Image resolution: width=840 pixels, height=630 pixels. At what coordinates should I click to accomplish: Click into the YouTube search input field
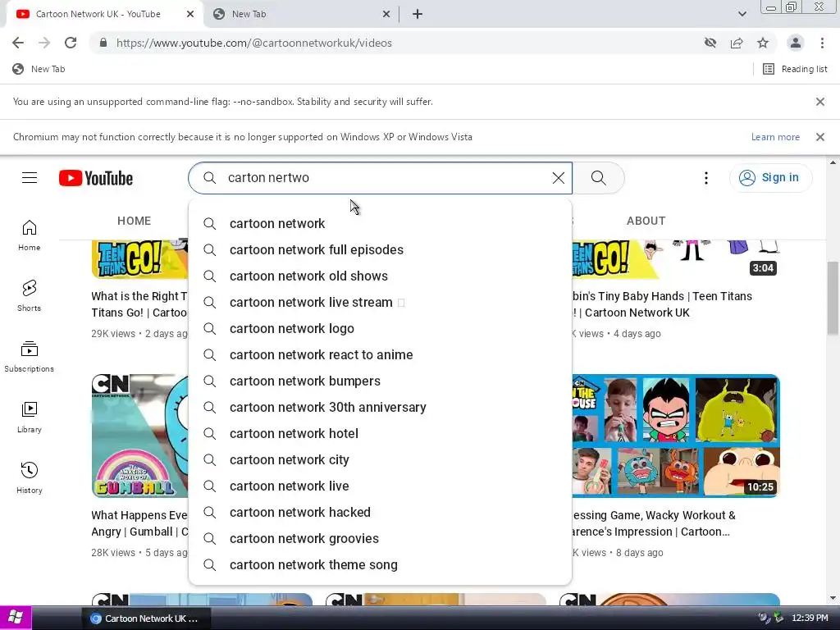(x=381, y=178)
